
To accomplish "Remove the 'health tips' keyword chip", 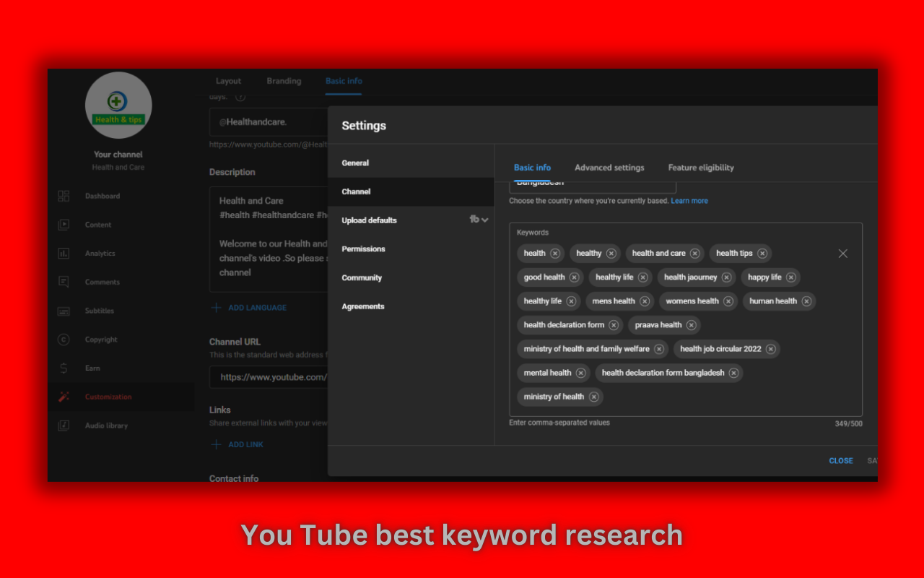I will coord(762,254).
